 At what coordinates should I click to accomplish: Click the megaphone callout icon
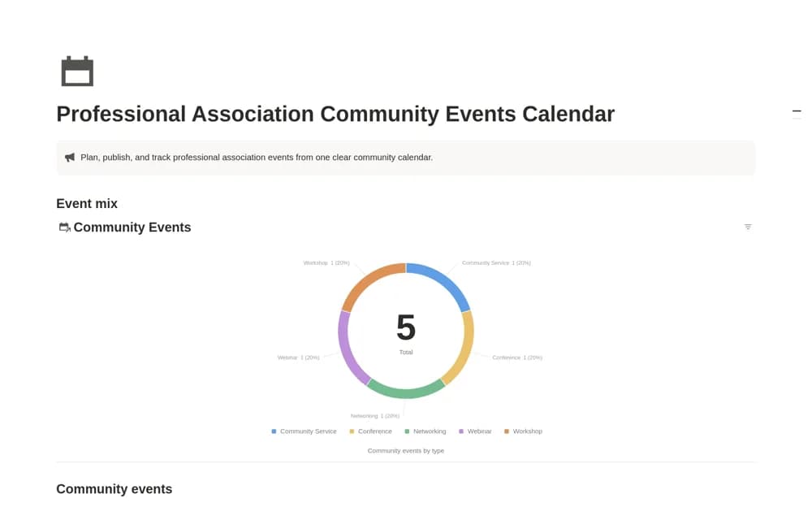(69, 158)
